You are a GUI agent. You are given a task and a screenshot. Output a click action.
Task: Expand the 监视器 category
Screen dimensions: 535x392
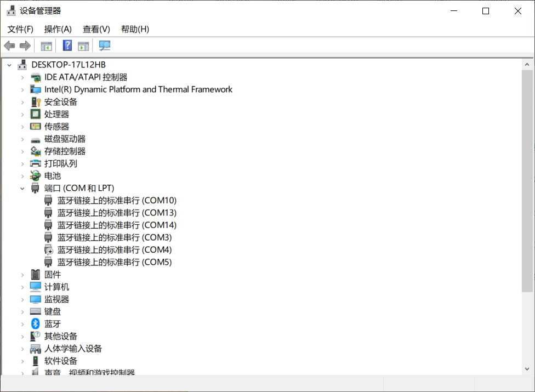pyautogui.click(x=22, y=299)
